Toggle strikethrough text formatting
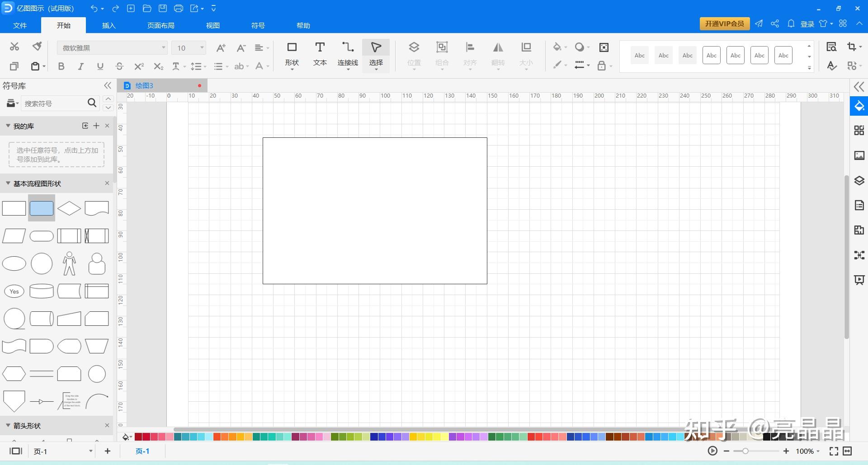Screen dimensions: 868x465 pyautogui.click(x=119, y=66)
